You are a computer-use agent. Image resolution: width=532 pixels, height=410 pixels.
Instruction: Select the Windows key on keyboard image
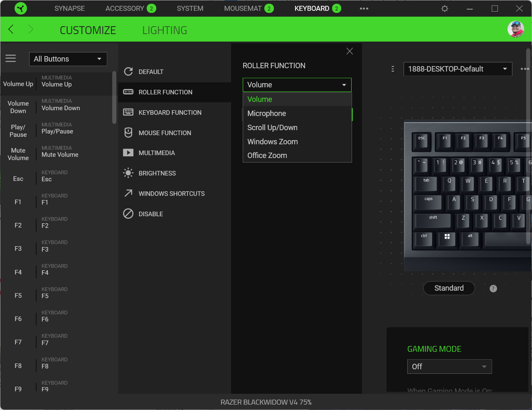pyautogui.click(x=447, y=239)
